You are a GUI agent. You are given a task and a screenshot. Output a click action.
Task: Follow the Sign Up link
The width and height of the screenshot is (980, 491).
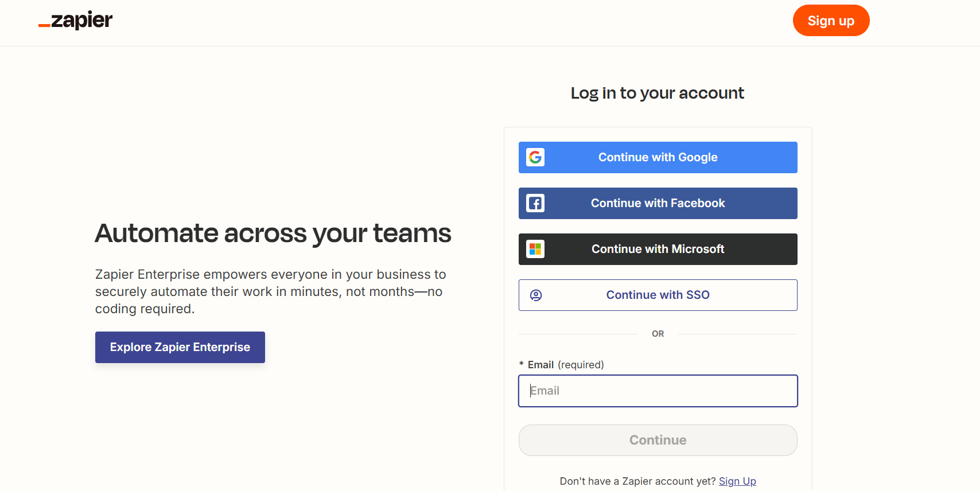(x=737, y=481)
